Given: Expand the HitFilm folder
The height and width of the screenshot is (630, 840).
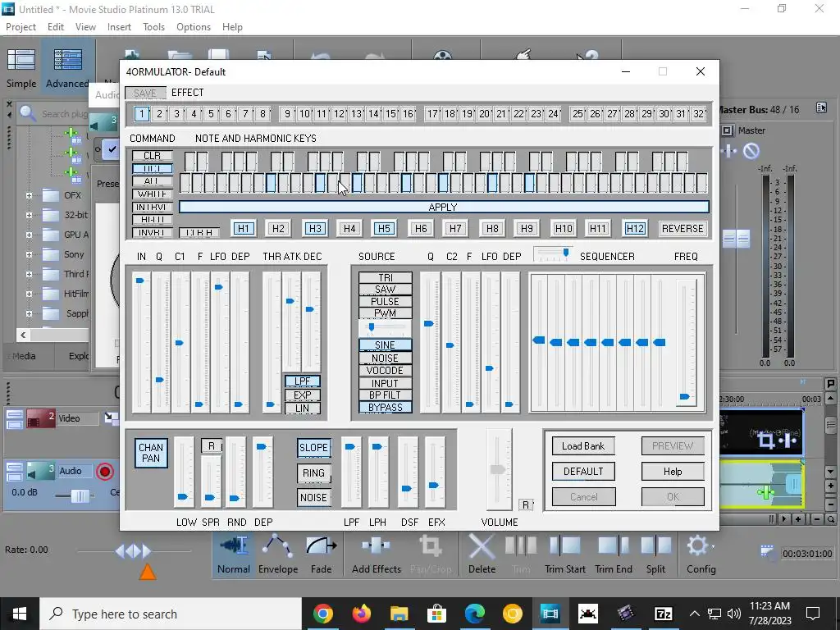Looking at the screenshot, I should click(x=29, y=294).
